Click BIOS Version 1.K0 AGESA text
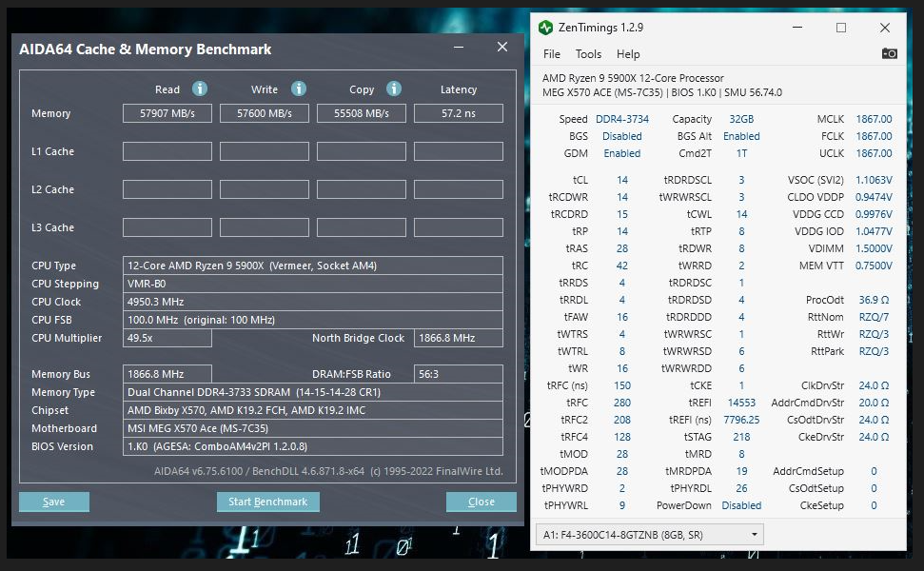 [313, 446]
